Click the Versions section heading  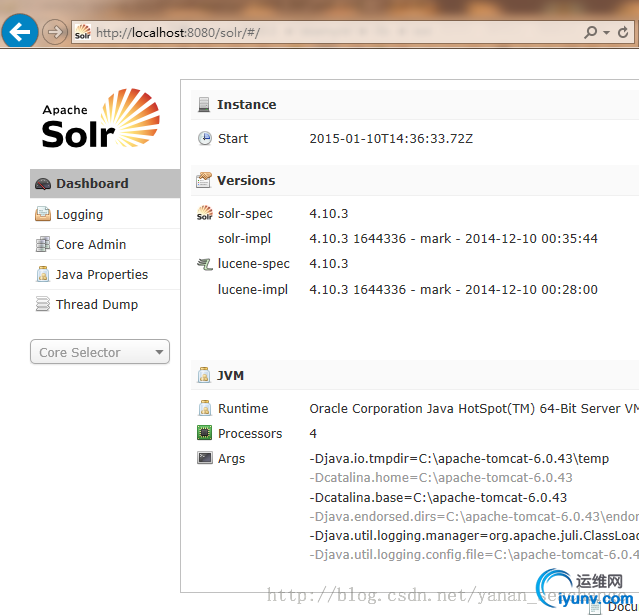point(246,180)
